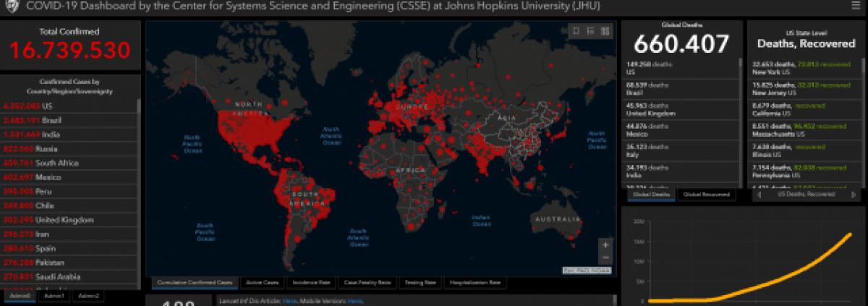The height and width of the screenshot is (306, 868).
Task: Open the Lancet article Here link
Action: pos(289,301)
